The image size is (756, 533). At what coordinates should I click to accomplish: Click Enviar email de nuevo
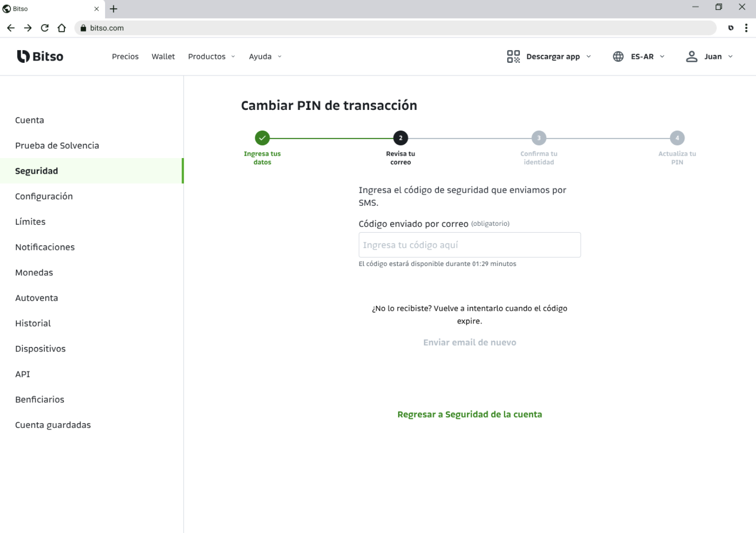click(470, 343)
